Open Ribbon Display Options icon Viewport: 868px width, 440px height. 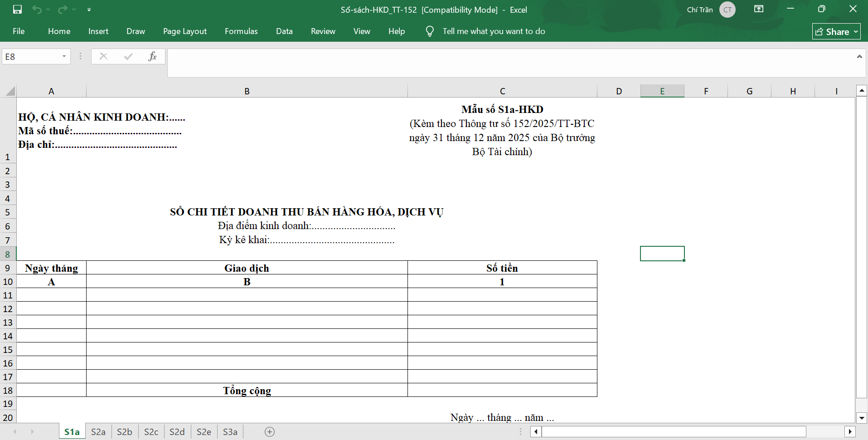pyautogui.click(x=759, y=9)
